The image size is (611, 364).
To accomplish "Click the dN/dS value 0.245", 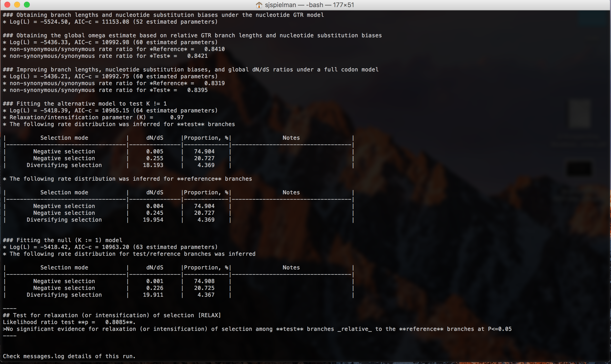I will pyautogui.click(x=155, y=213).
